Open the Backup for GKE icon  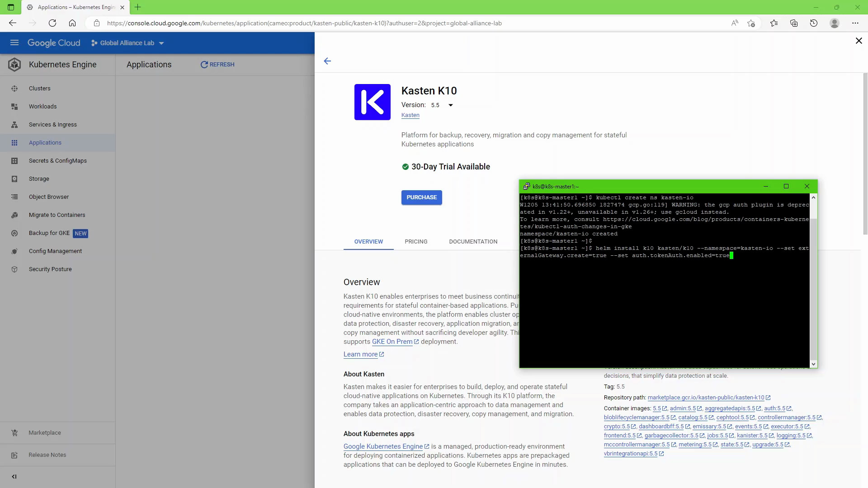tap(14, 233)
